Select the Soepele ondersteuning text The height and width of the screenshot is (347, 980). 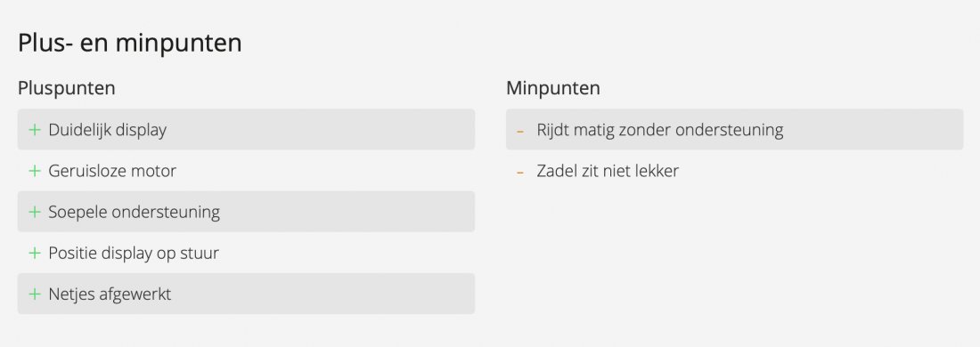(x=135, y=212)
